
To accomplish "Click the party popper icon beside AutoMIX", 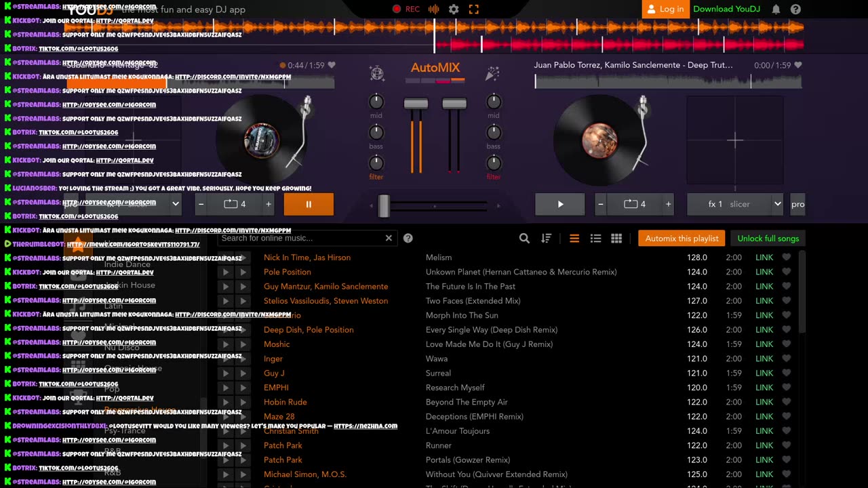I will coord(492,73).
